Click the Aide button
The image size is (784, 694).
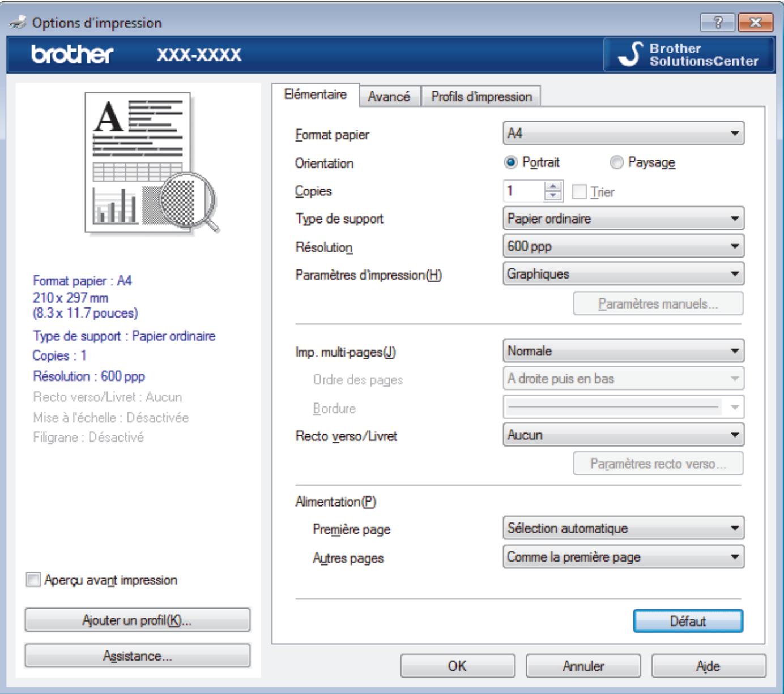(708, 666)
